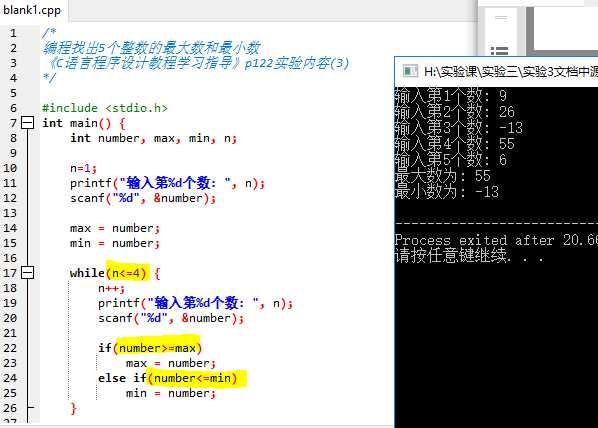Click the 'Process exited after' console line
The image size is (598, 428).
click(496, 240)
